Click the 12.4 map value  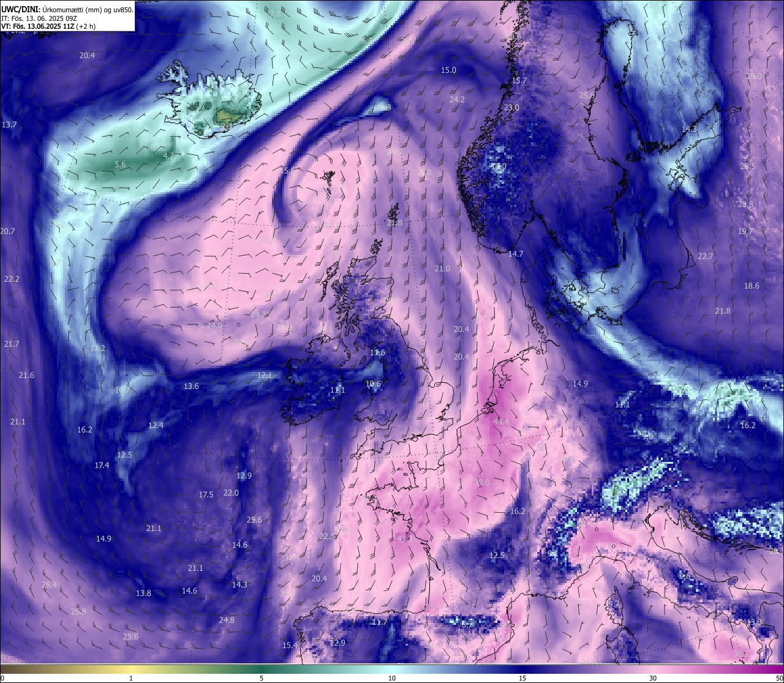tap(156, 425)
